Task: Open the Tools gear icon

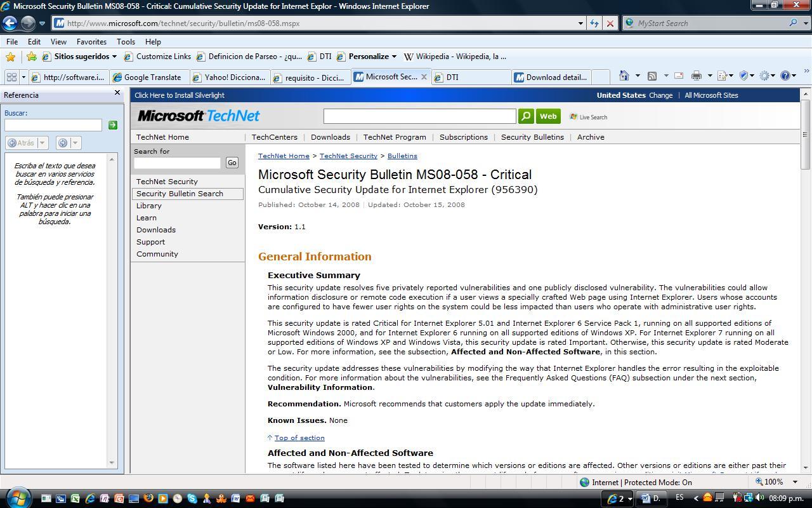Action: [x=765, y=76]
